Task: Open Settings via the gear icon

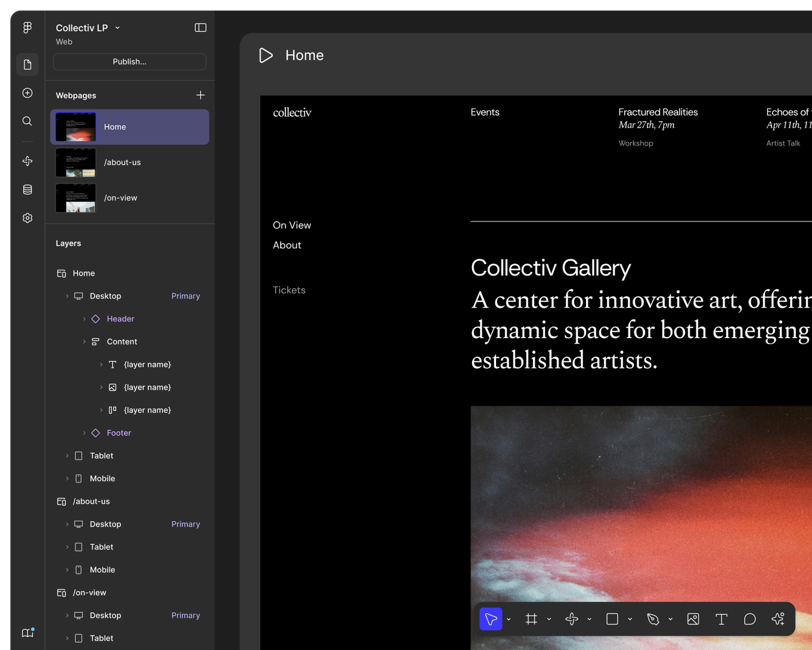Action: point(27,218)
